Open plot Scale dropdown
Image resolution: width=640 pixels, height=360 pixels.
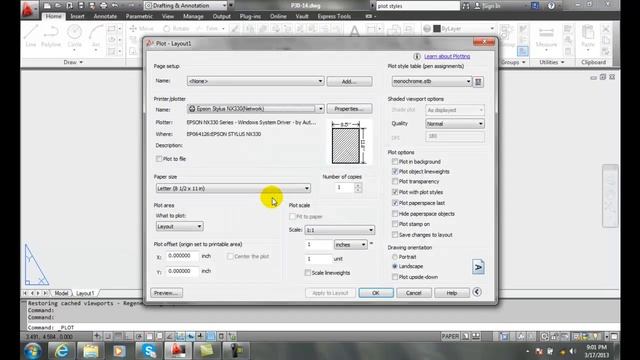coord(340,230)
